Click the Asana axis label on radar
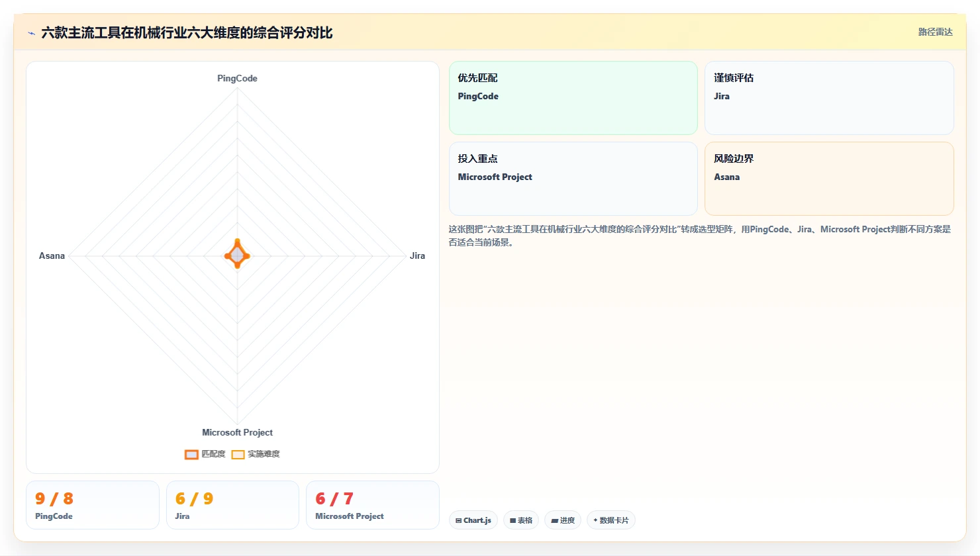Viewport: 980px width, 556px height. click(52, 255)
